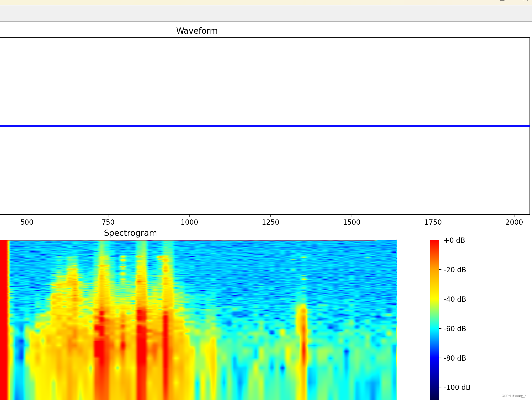Click the +0 dB colorbar label
The width and height of the screenshot is (532, 400).
(454, 240)
